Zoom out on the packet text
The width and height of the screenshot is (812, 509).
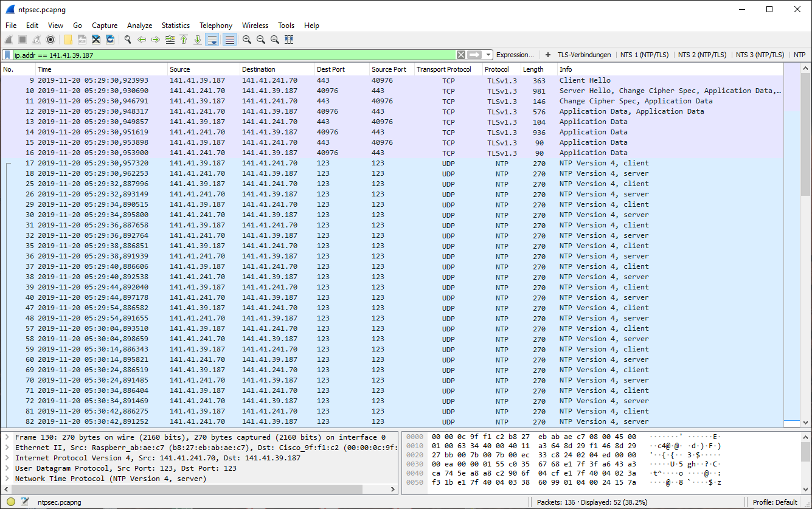pyautogui.click(x=261, y=40)
